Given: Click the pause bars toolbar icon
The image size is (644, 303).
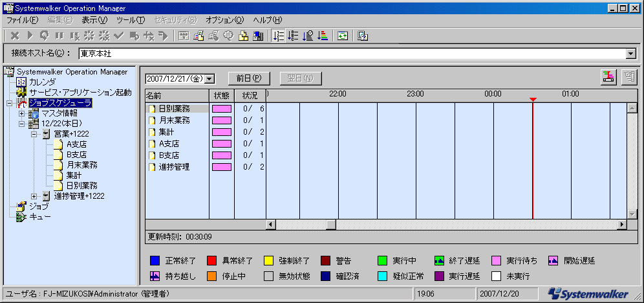Looking at the screenshot, I should pyautogui.click(x=59, y=36).
